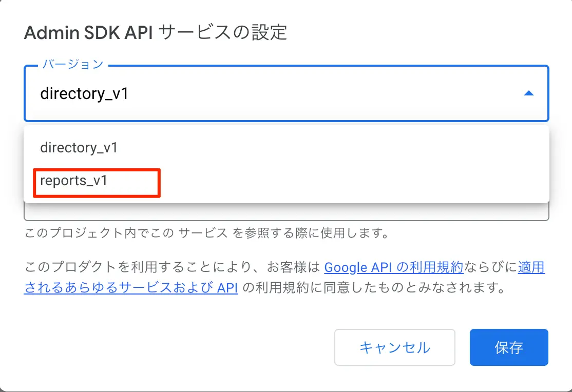
Task: Click the キャンセル button
Action: (395, 347)
